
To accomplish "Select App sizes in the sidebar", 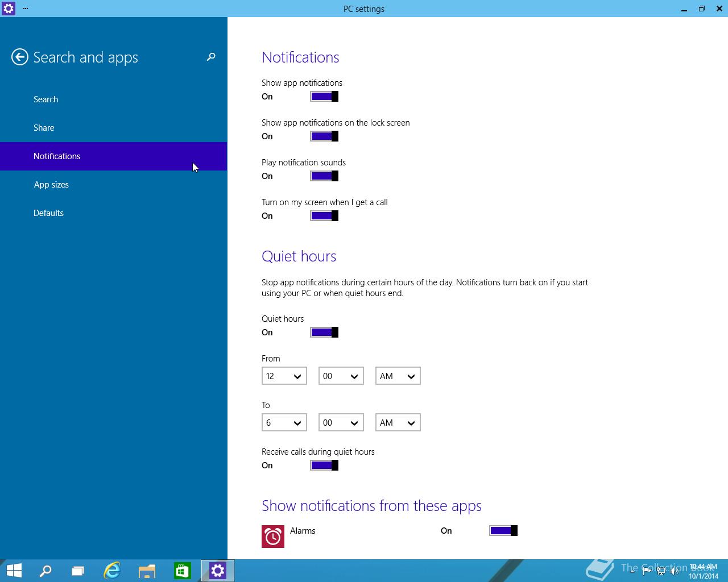I will (114, 185).
